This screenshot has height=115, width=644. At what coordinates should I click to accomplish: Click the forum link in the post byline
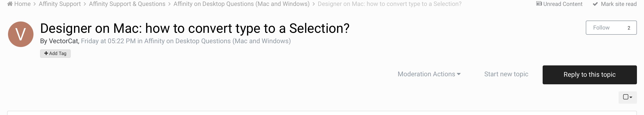[x=217, y=41]
